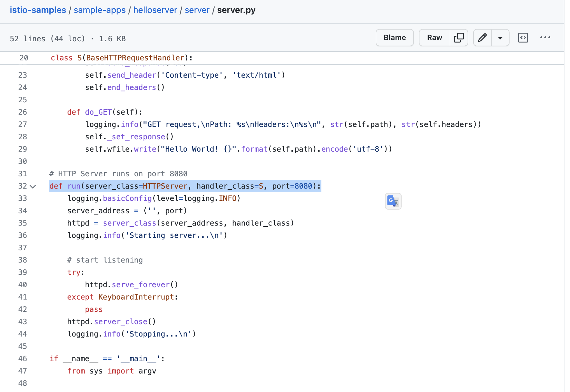The width and height of the screenshot is (570, 392).
Task: Click serve_forever method in code
Action: 141,285
